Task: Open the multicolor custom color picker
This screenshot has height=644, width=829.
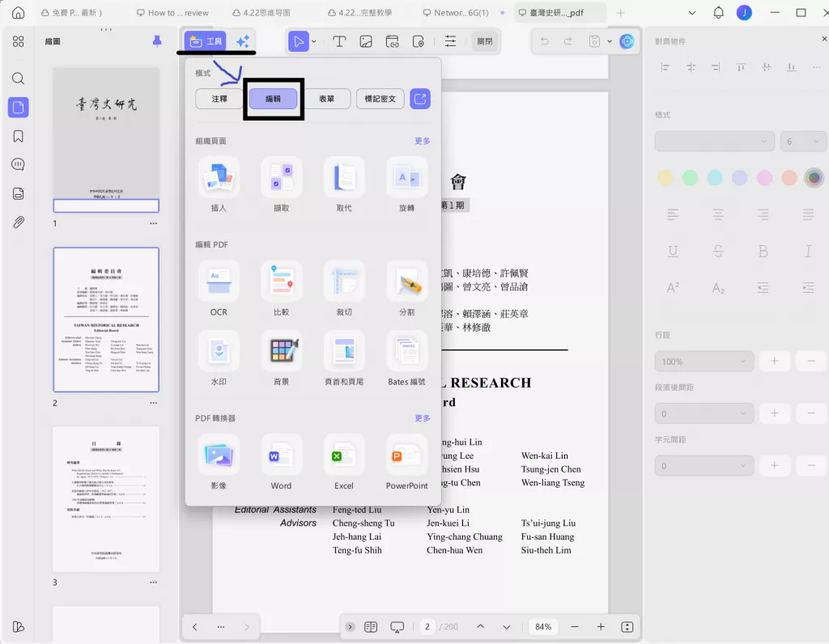Action: click(814, 178)
